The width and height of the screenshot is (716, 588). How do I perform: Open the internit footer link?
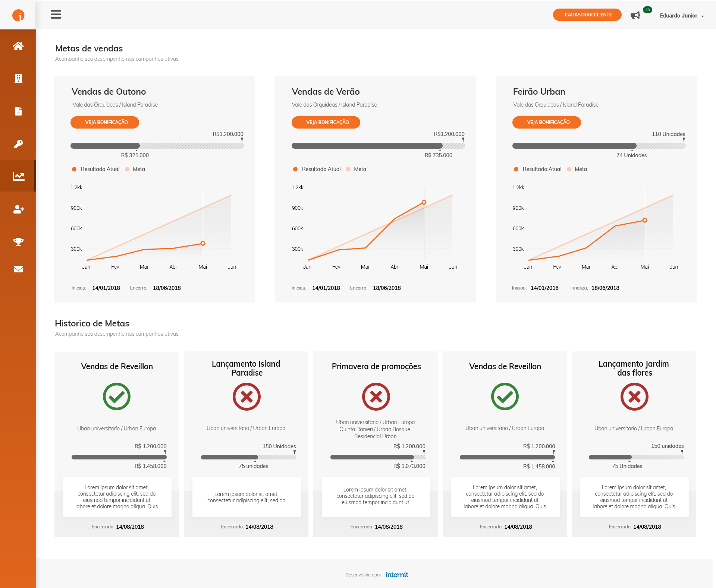click(396, 575)
